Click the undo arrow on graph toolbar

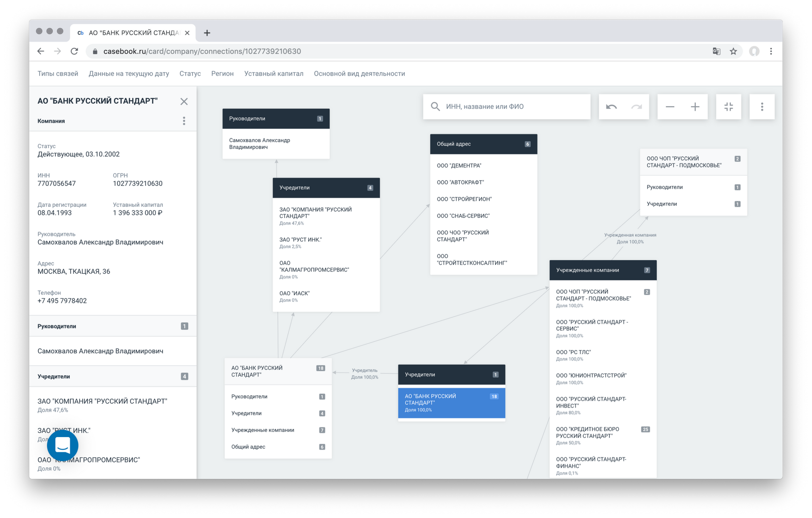[611, 107]
